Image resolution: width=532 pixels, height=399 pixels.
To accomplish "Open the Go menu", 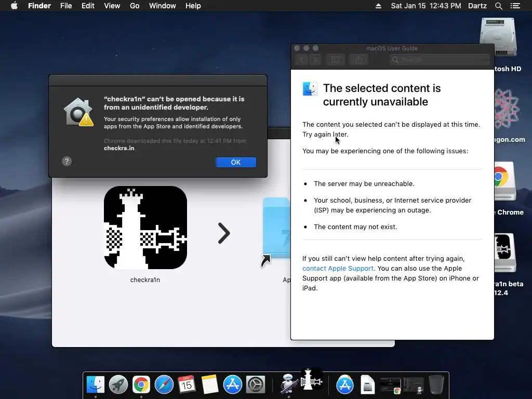I will (x=135, y=6).
